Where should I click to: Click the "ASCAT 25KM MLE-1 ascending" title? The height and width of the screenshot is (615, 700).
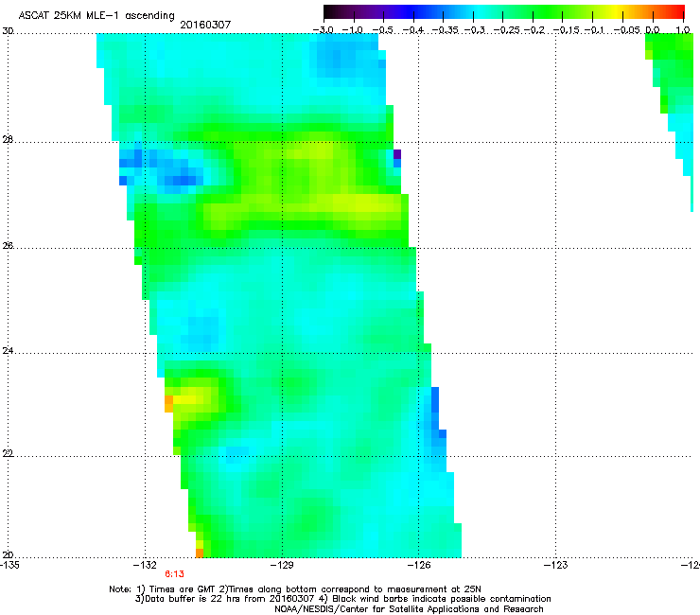[x=96, y=16]
